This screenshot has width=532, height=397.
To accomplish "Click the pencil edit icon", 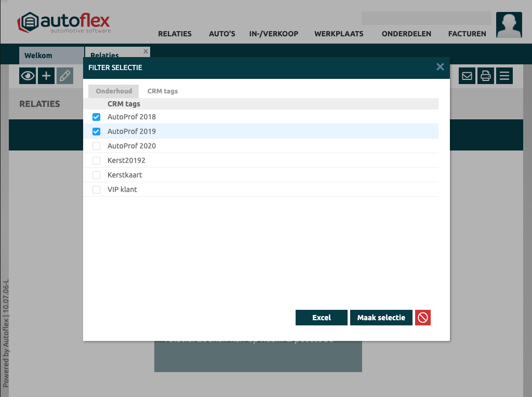I will (65, 76).
